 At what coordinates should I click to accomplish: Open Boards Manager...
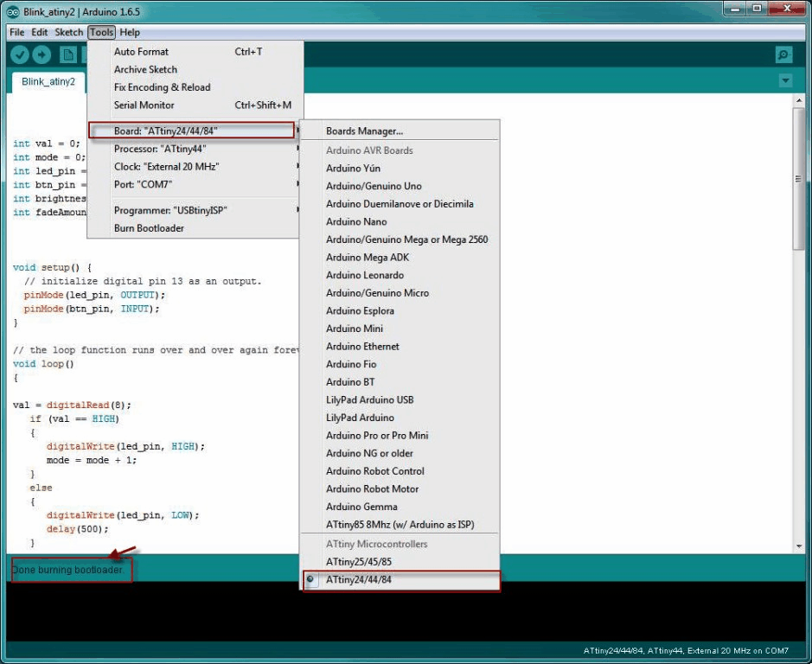point(400,131)
